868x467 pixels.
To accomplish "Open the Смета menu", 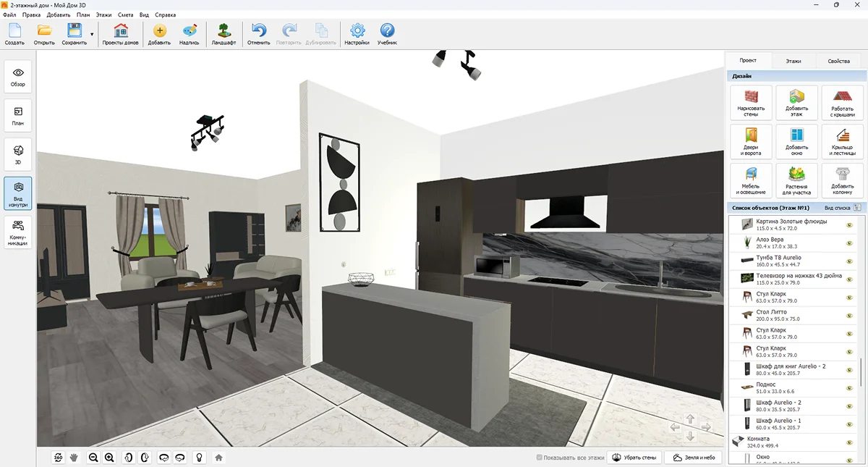I will tap(125, 14).
